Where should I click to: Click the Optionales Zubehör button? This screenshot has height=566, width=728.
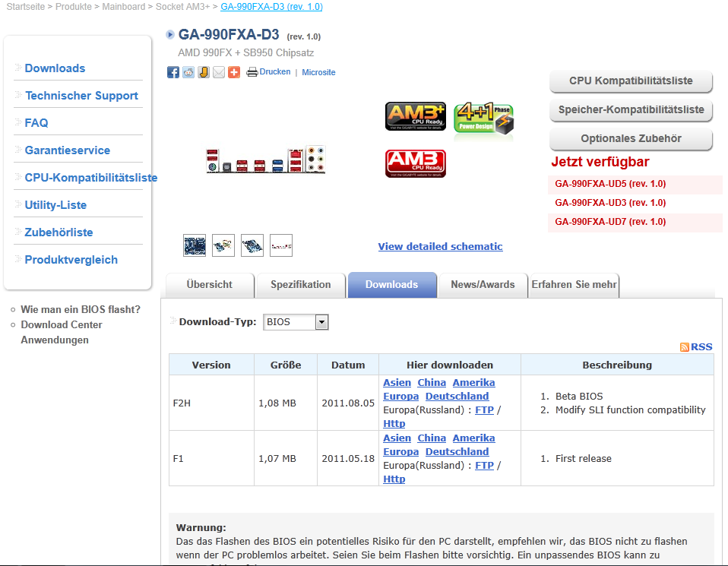click(x=631, y=139)
